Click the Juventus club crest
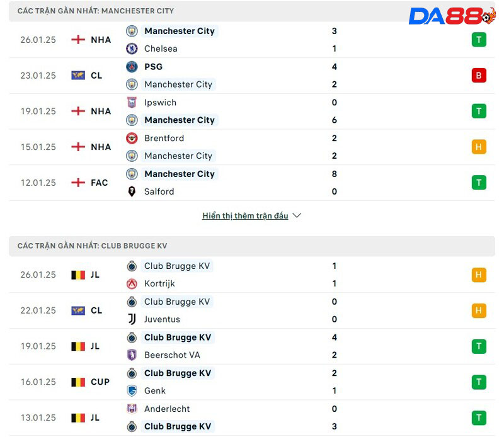Screen dimensions: 504x437 (x=132, y=319)
